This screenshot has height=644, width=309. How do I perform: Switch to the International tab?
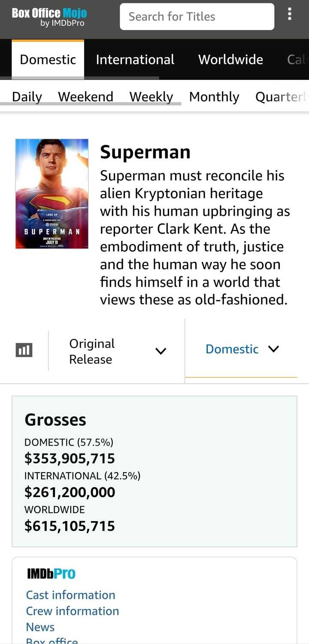pyautogui.click(x=135, y=59)
